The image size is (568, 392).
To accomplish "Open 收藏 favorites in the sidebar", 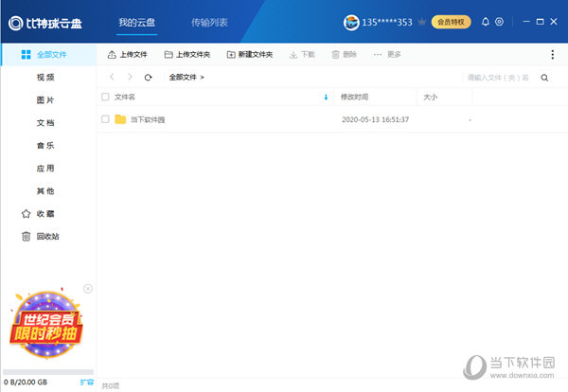I will tap(45, 214).
